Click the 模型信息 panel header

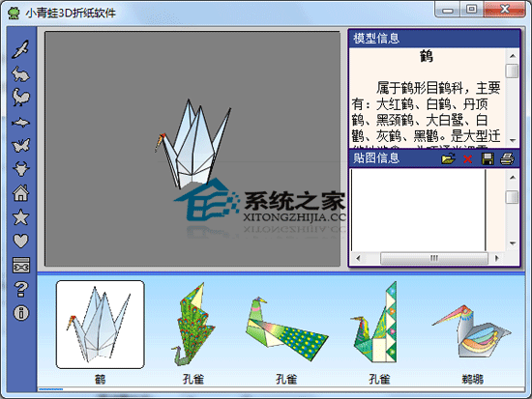click(434, 38)
